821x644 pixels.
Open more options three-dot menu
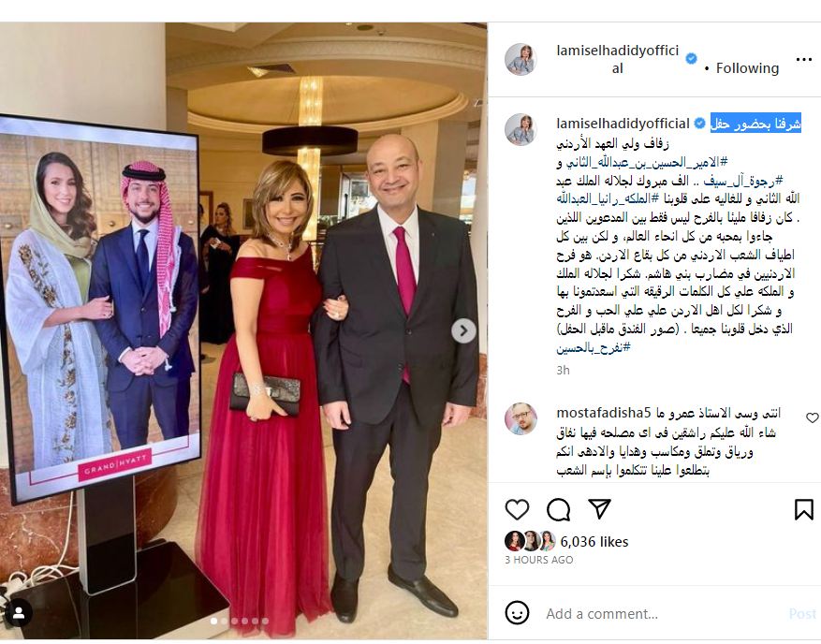click(x=804, y=60)
